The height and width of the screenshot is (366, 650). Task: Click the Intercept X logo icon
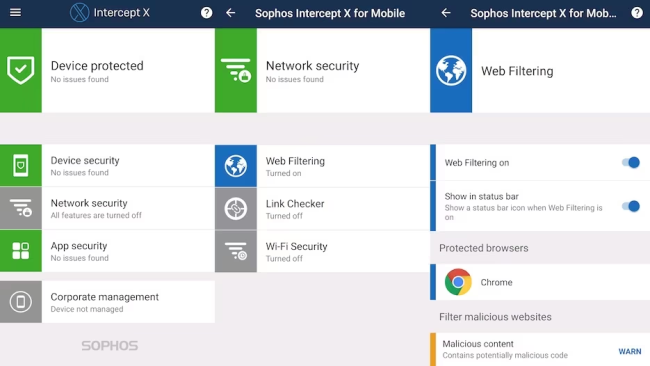click(79, 12)
